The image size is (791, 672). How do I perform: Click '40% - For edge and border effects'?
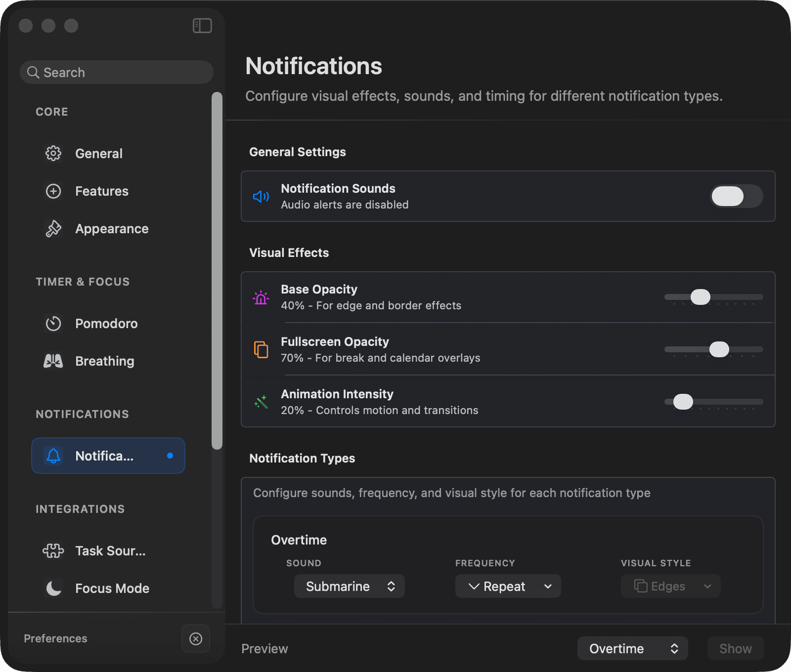pos(371,306)
